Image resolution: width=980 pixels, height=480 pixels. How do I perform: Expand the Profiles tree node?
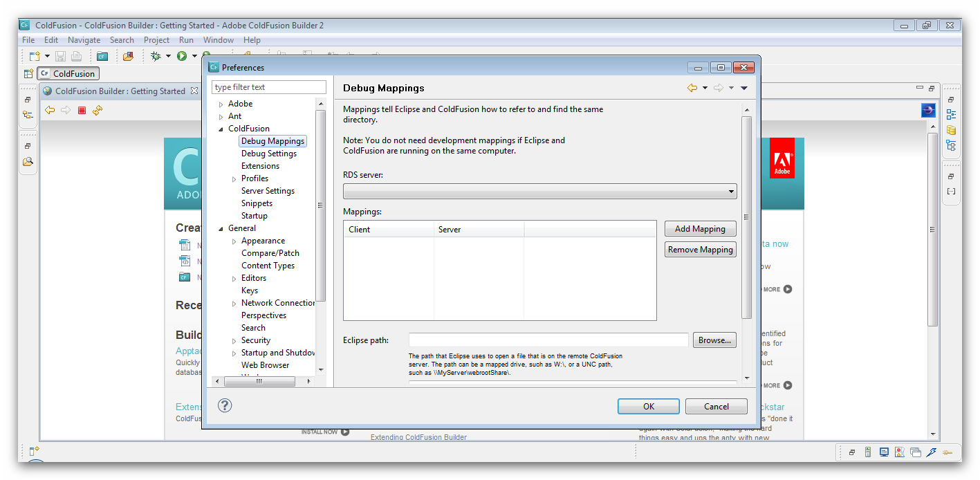(234, 179)
